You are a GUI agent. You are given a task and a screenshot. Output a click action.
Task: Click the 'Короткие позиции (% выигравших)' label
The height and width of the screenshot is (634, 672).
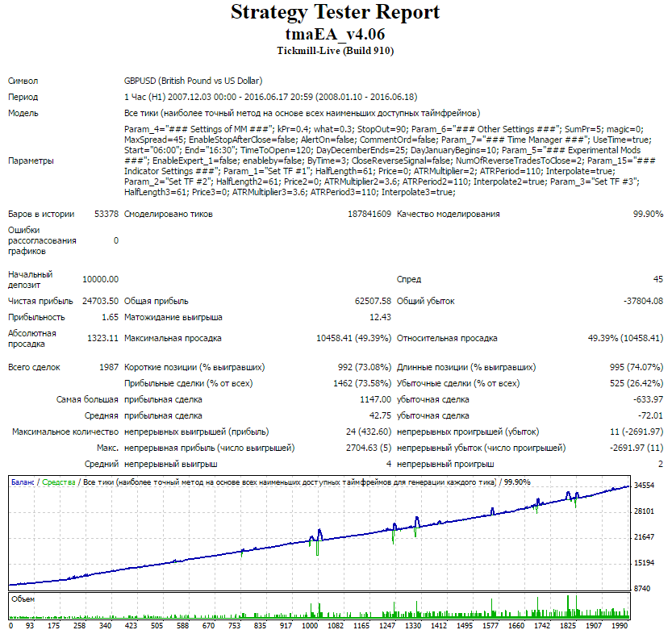tap(194, 368)
